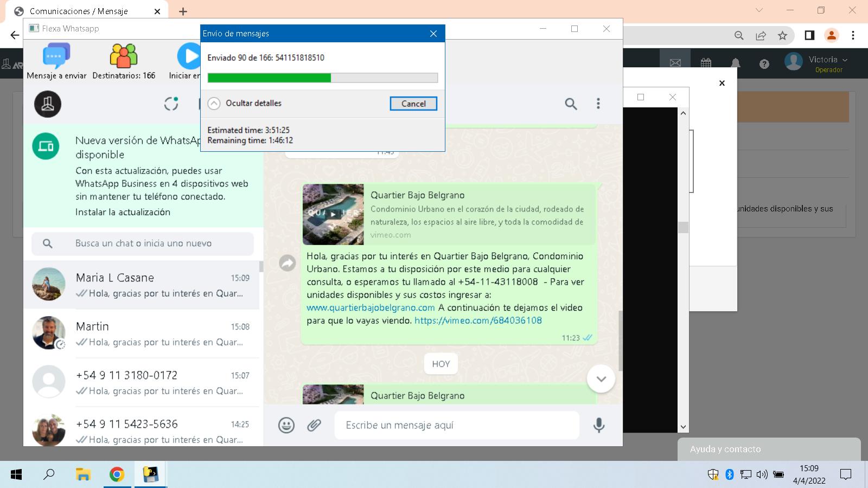The height and width of the screenshot is (488, 868).
Task: Open WhatsApp profile avatar icon
Action: click(x=48, y=104)
